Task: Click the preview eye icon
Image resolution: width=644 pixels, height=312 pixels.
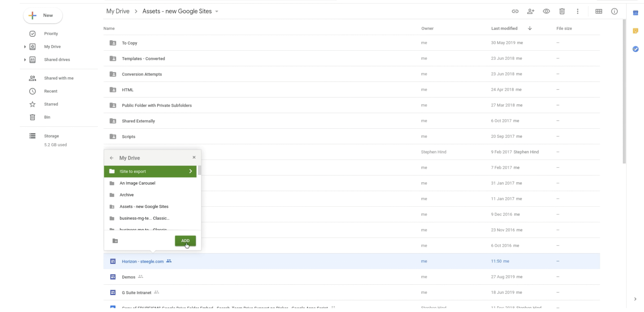Action: pos(546,11)
